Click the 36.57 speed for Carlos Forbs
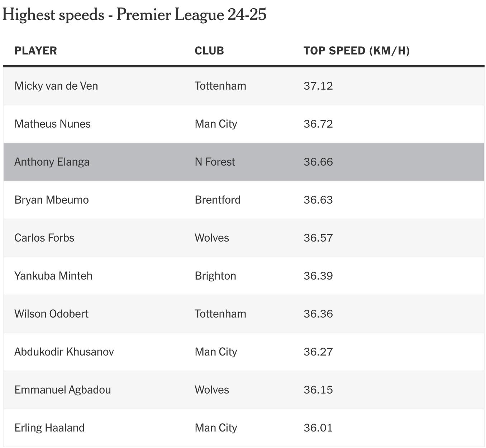Viewport: 486px width, 448px height. click(318, 238)
